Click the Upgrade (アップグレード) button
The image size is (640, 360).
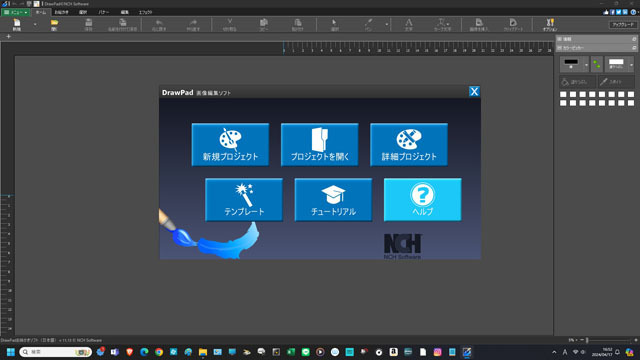tap(623, 25)
